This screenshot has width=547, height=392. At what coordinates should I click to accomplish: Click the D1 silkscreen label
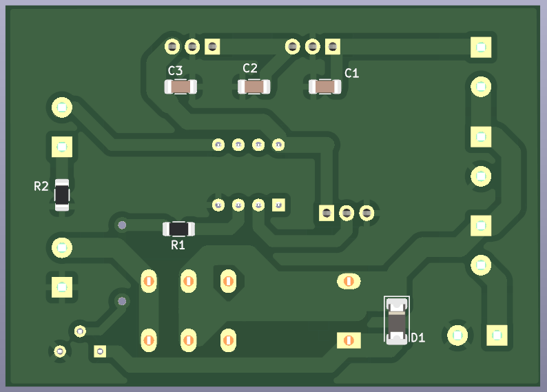(418, 338)
